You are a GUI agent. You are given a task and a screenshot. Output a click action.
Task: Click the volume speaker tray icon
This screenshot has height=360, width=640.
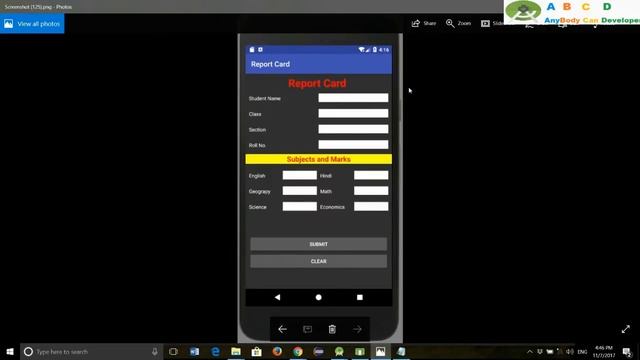pos(570,351)
